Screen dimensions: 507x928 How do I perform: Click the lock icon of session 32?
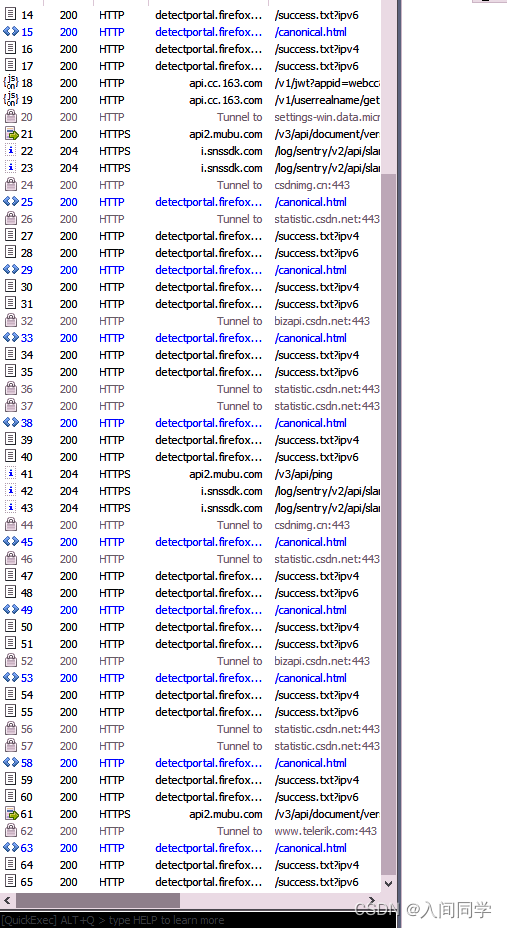[x=10, y=321]
